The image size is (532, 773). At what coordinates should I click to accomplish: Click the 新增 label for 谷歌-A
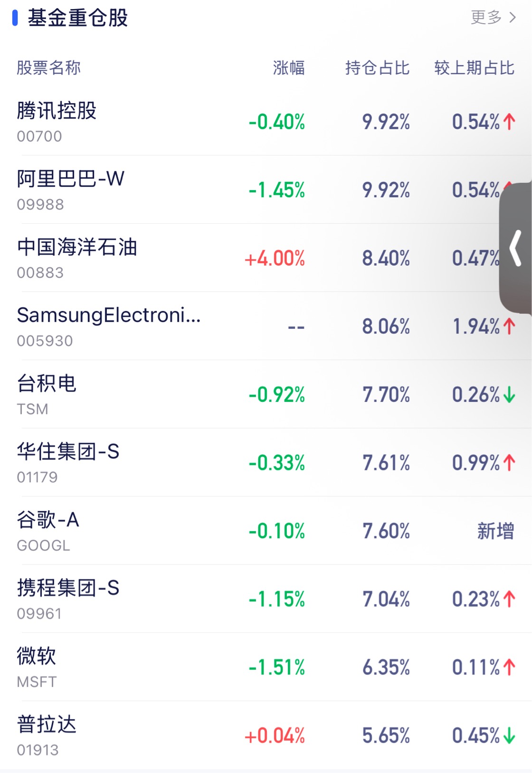coord(495,531)
